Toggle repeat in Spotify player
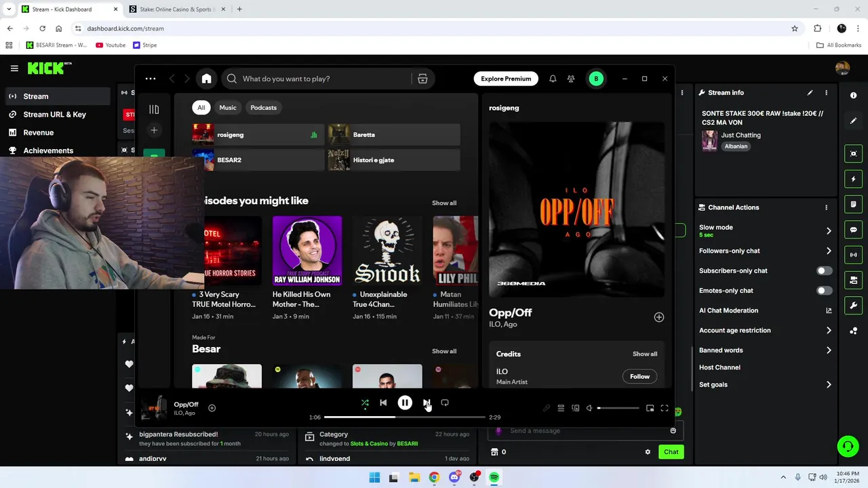 pyautogui.click(x=445, y=403)
